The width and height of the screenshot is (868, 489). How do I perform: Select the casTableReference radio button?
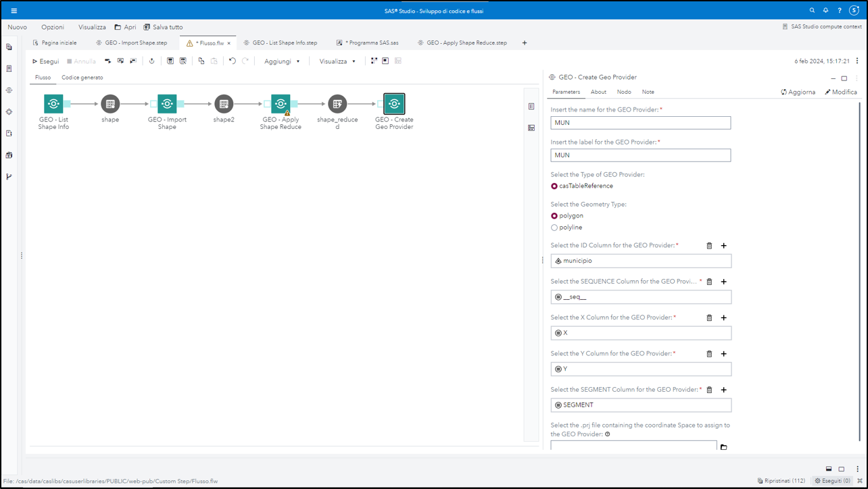554,186
